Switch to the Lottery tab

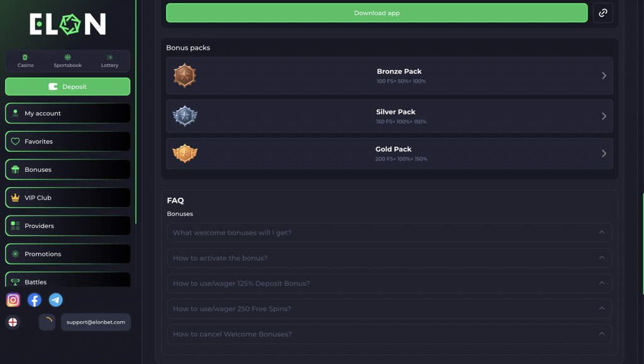tap(109, 61)
